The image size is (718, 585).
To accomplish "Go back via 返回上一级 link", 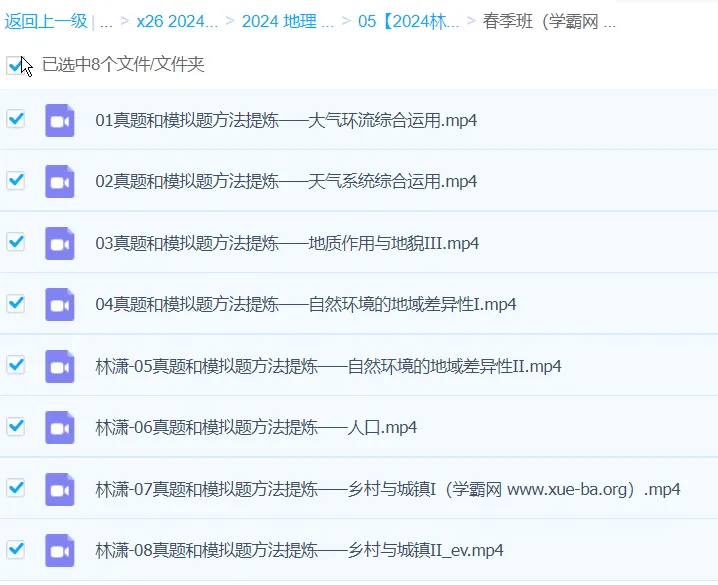I will click(46, 20).
